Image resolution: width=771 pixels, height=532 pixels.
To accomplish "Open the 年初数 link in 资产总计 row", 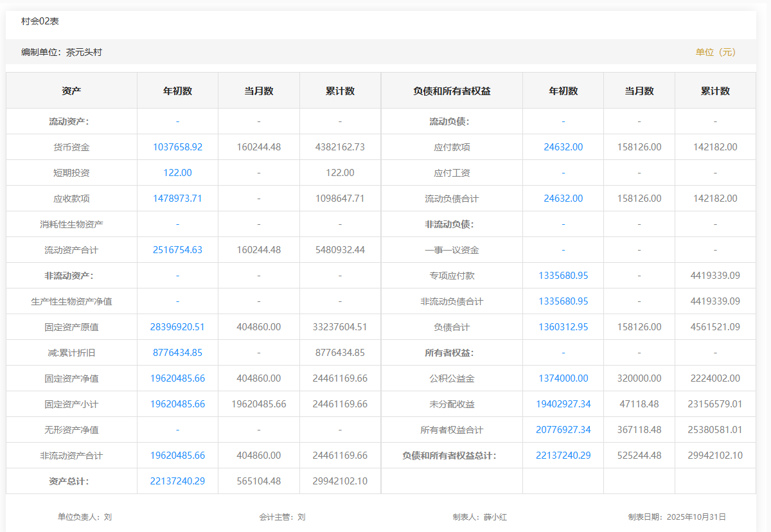I will [177, 481].
